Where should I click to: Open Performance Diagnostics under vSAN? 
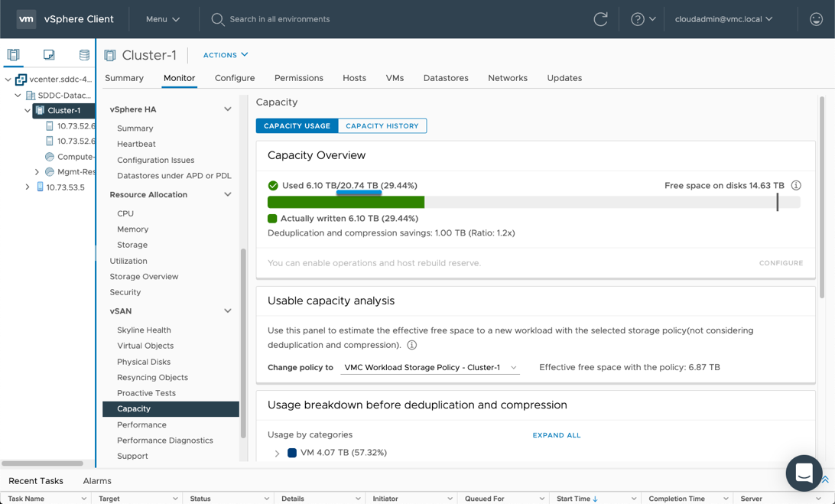pos(165,441)
